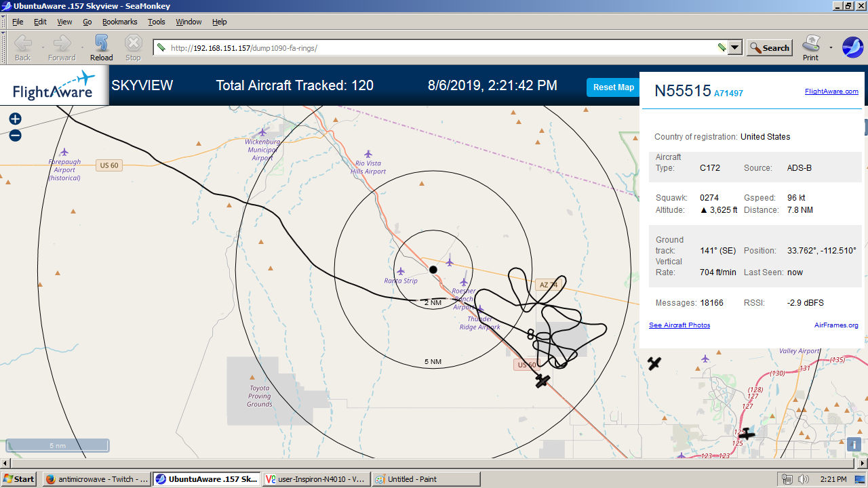Open the Edit menu
Screen dimensions: 868x488
point(40,22)
